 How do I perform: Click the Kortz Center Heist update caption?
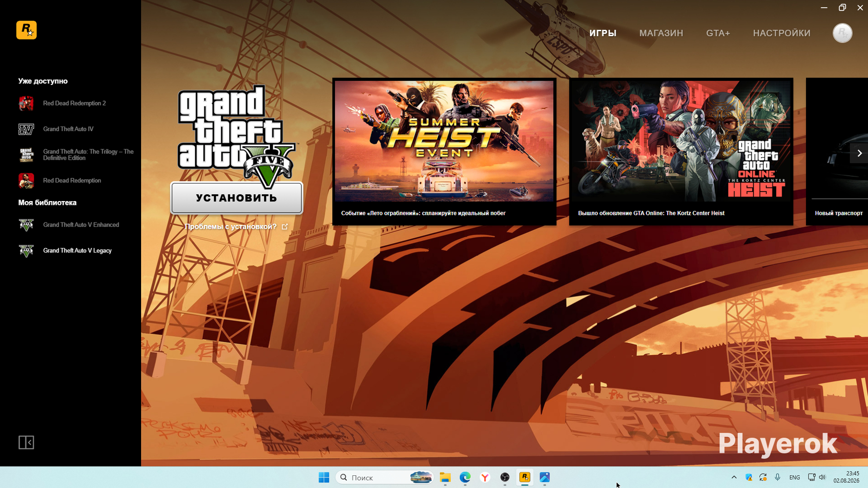651,213
